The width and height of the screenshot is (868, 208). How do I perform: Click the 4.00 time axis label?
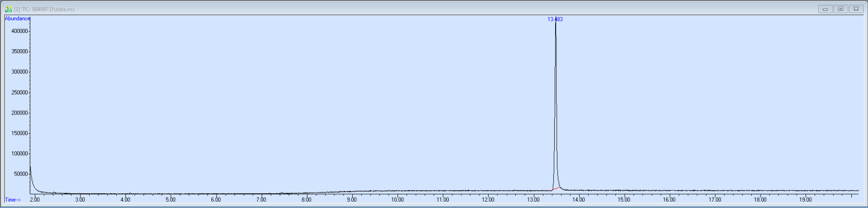point(125,200)
